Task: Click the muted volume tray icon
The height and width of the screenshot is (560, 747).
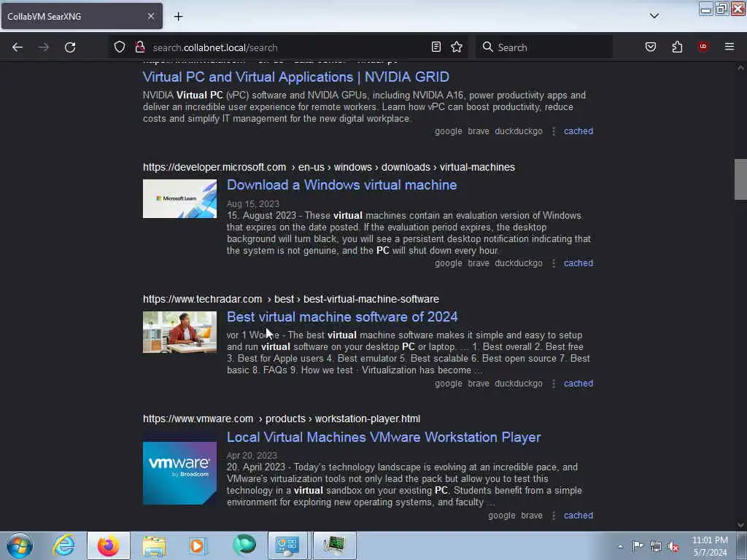Action: coord(673,547)
